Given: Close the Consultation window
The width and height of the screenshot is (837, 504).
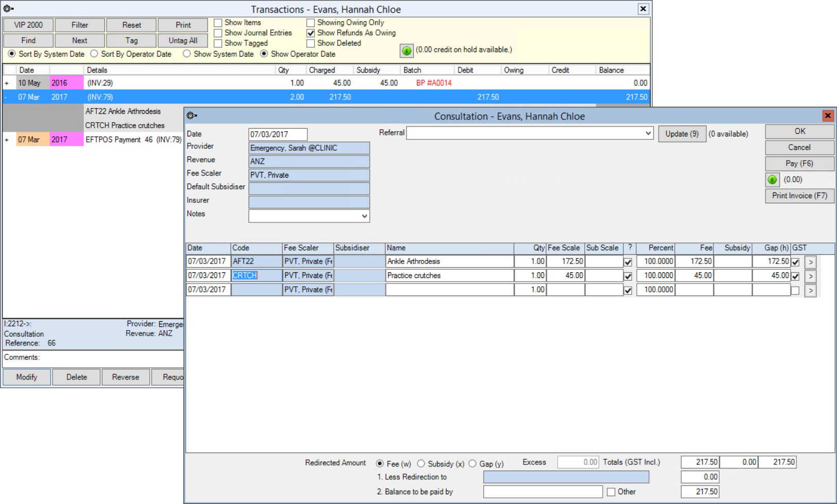Looking at the screenshot, I should coord(828,116).
